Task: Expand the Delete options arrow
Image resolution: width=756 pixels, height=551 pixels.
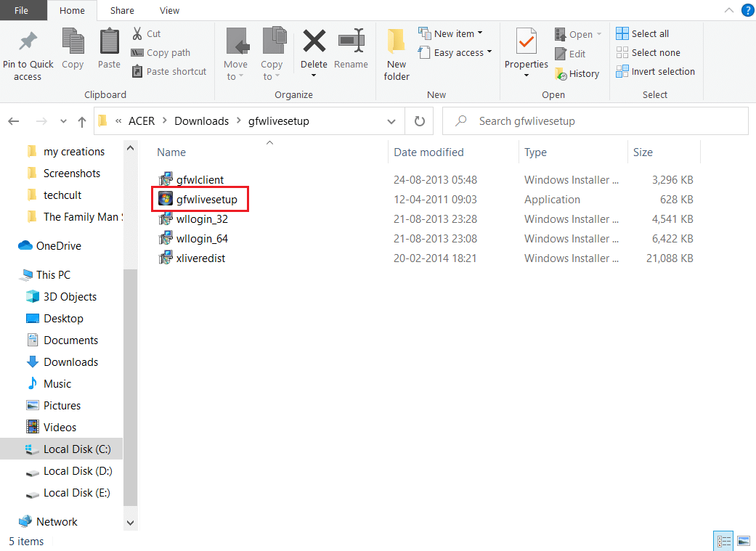Action: click(314, 75)
